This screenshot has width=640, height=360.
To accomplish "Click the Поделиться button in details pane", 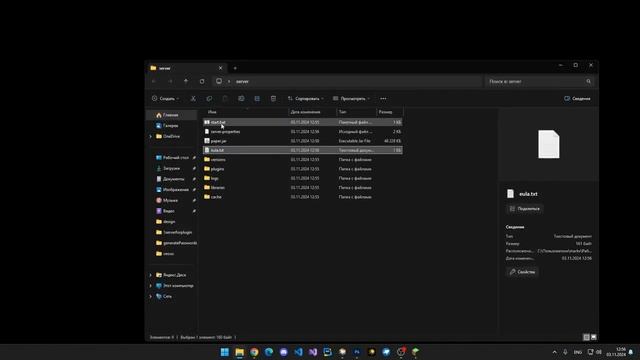I will (x=524, y=209).
